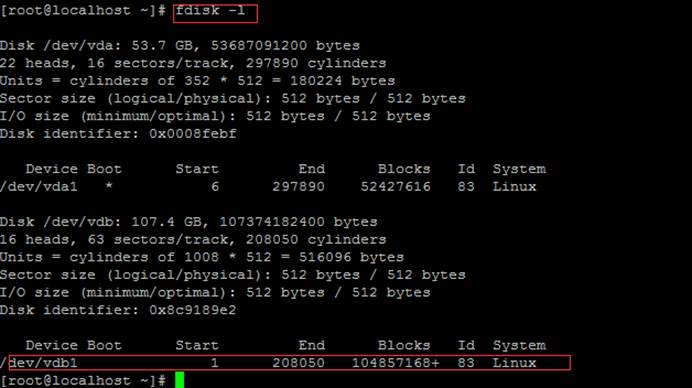The width and height of the screenshot is (692, 388).
Task: Click the highlighted fdisk -l command
Action: [x=211, y=11]
